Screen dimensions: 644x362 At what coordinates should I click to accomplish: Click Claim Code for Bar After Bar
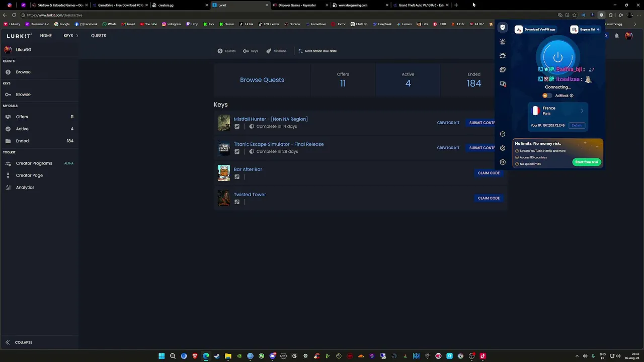pyautogui.click(x=489, y=173)
